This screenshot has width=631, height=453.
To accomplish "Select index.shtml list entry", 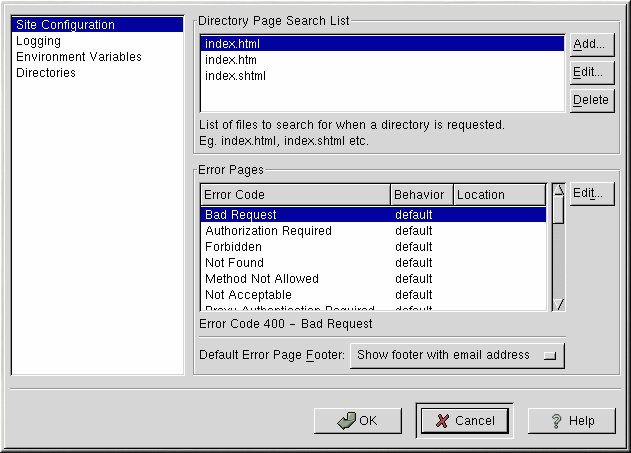I will [235, 76].
